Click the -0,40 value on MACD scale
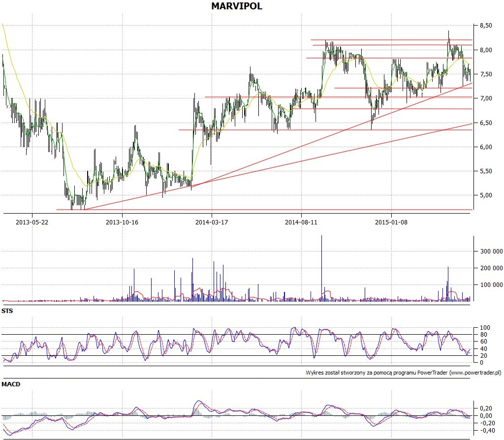Viewport: 504px width, 440px height. 487,431
